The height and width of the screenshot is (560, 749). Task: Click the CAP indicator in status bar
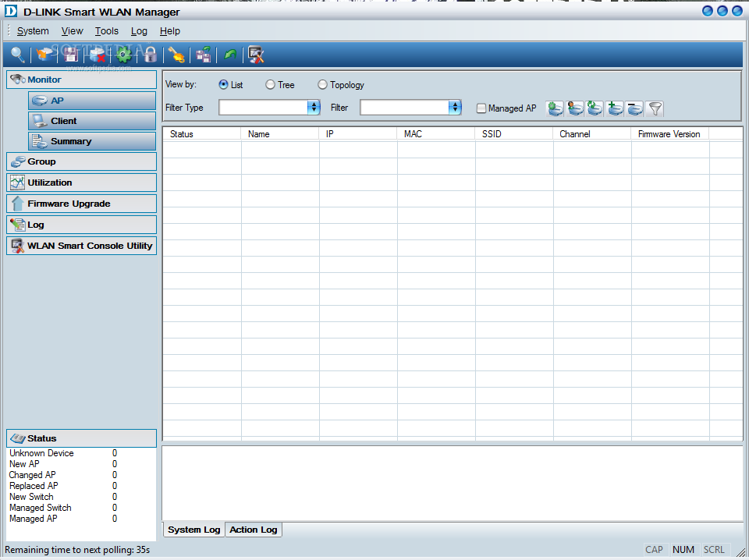click(x=654, y=550)
